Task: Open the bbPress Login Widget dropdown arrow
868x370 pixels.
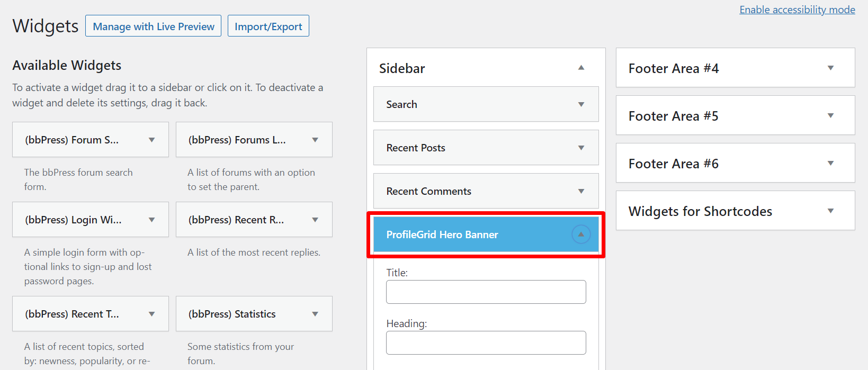Action: pyautogui.click(x=151, y=220)
